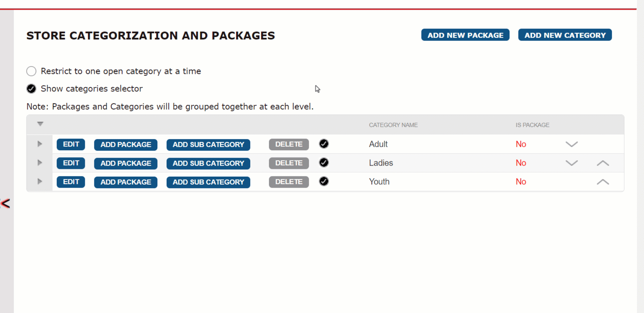Expand the Adult category row

(x=40, y=144)
